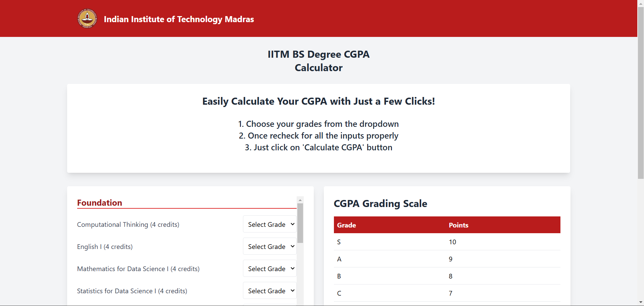This screenshot has height=306, width=644.
Task: Select grade for Statistics for Data Science I
Action: point(270,291)
